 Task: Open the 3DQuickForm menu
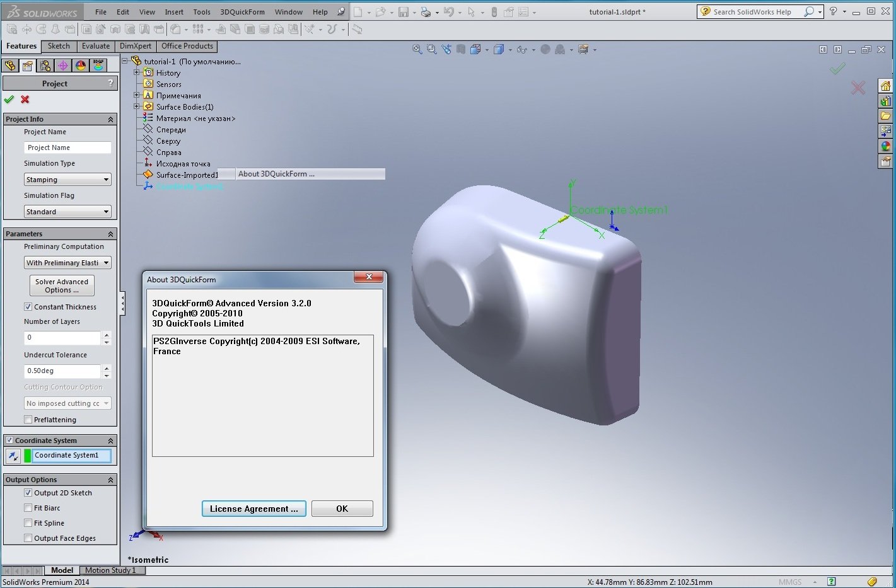point(242,12)
